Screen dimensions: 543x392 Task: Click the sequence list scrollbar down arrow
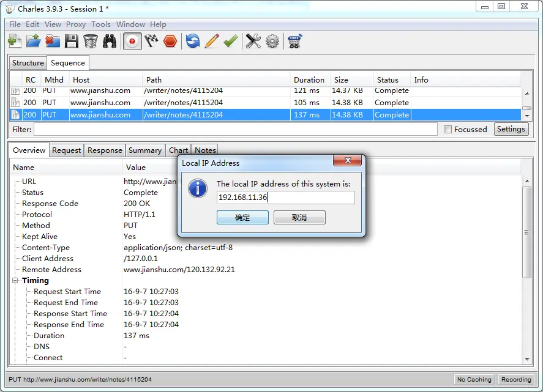click(527, 116)
